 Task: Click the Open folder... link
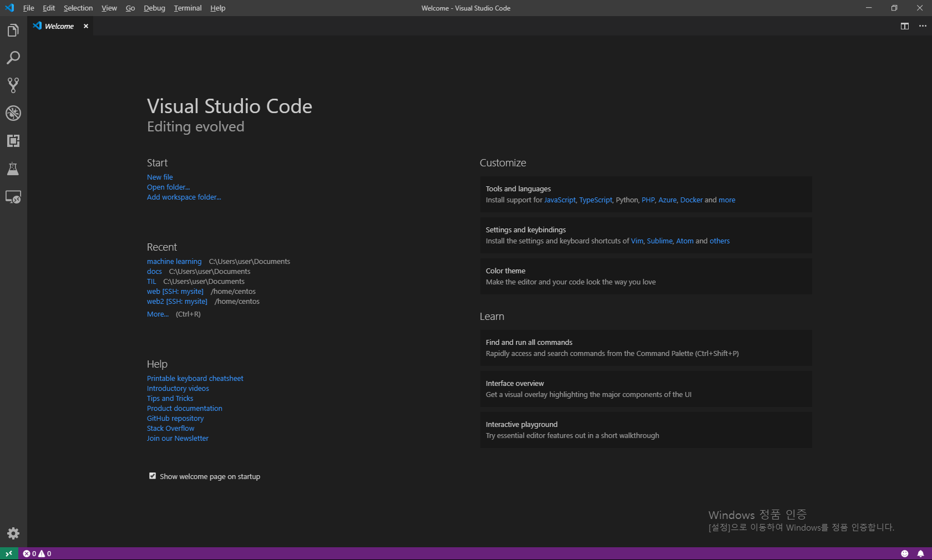tap(168, 187)
